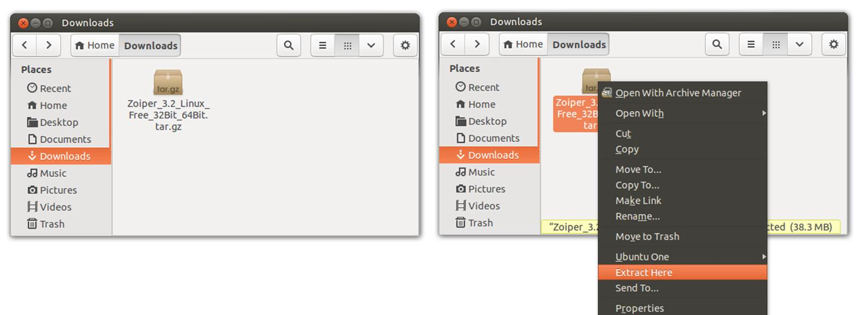Open Recent in left window sidebar
This screenshot has width=868, height=315.
[x=61, y=88]
